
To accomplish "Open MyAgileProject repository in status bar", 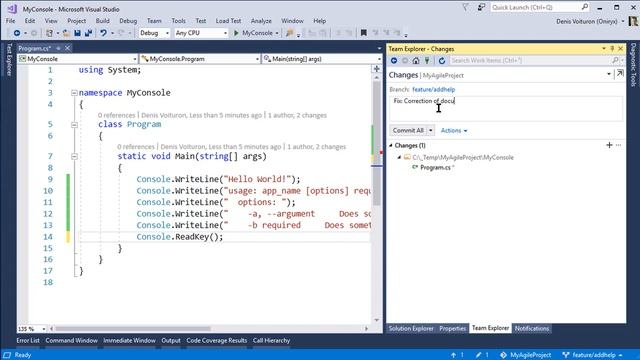I will click(526, 355).
